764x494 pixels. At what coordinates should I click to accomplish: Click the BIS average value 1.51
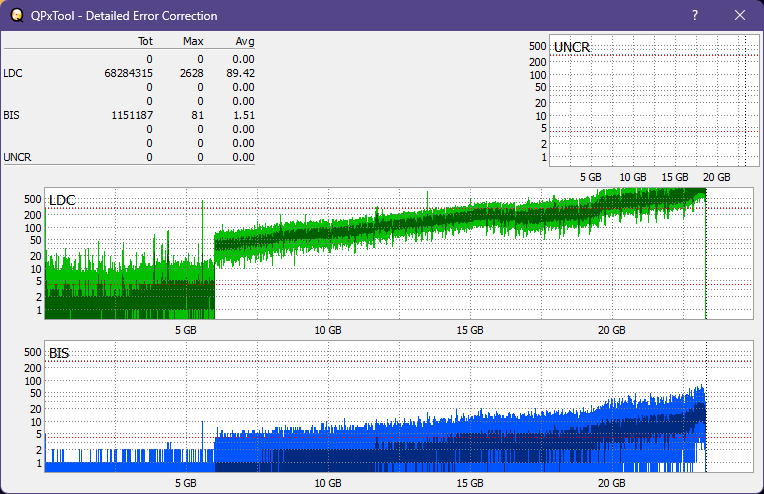(x=244, y=115)
